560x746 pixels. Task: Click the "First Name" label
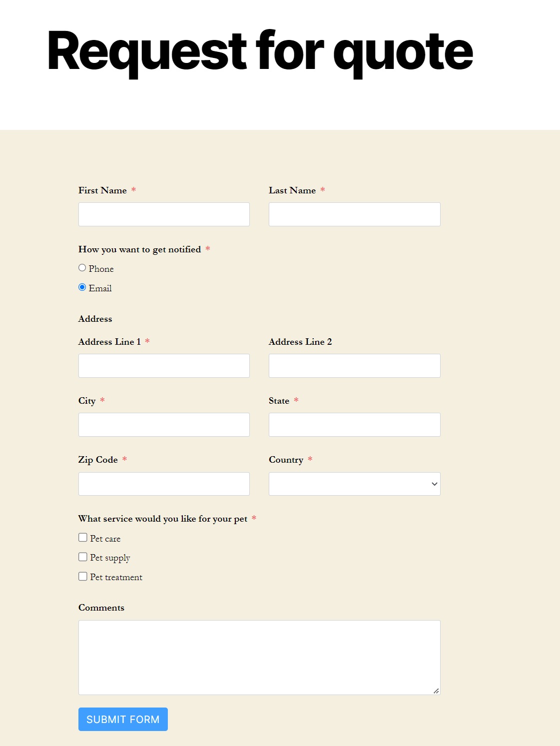coord(102,190)
